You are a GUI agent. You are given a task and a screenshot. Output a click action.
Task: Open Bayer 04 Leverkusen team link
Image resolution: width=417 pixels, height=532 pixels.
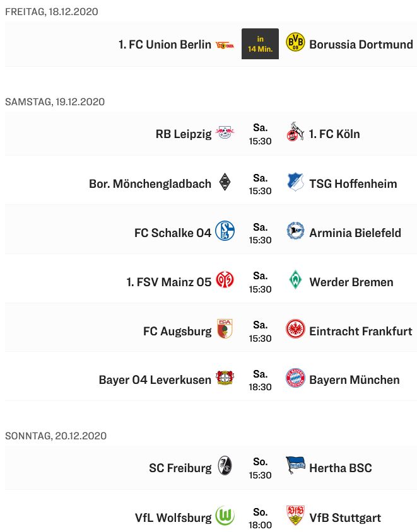155,380
